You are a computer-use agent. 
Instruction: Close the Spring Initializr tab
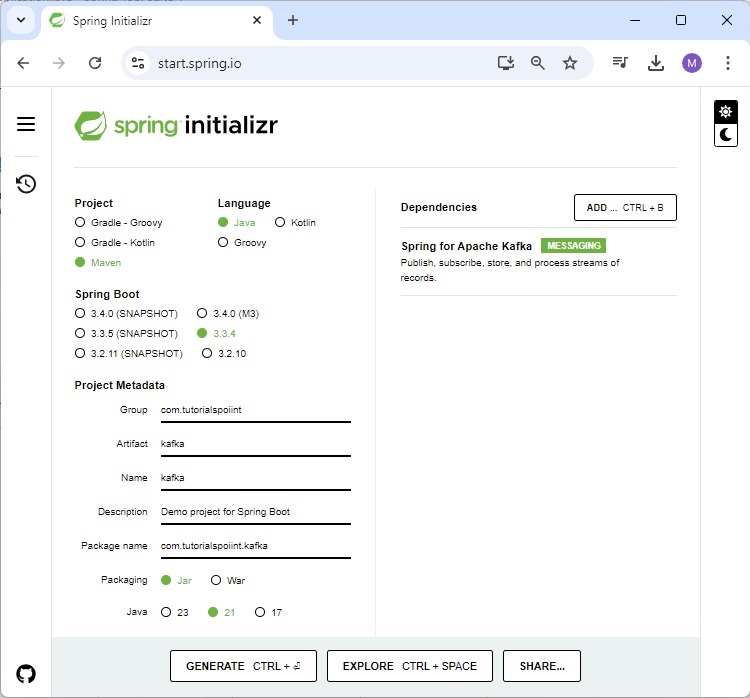(x=257, y=20)
